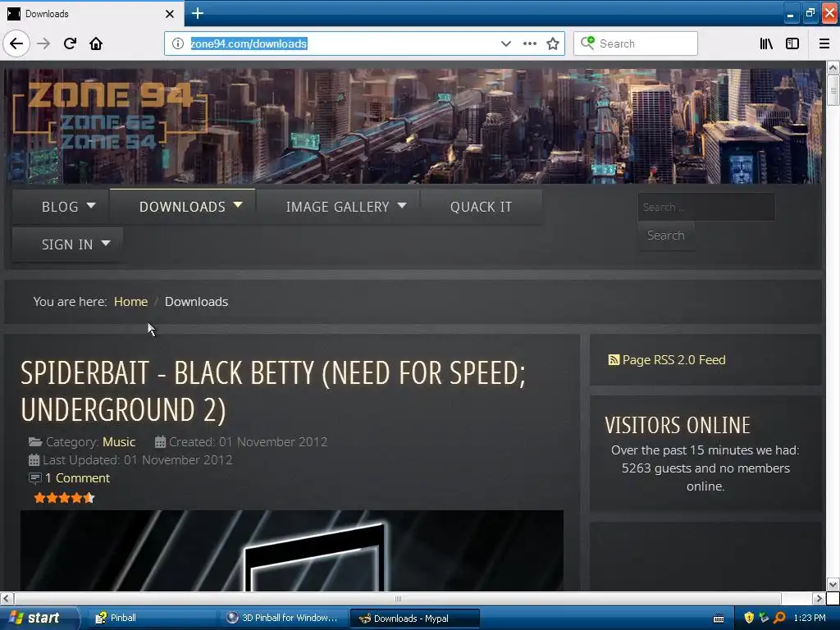The image size is (840, 630).
Task: Open the QUACK IT menu item
Action: point(481,207)
